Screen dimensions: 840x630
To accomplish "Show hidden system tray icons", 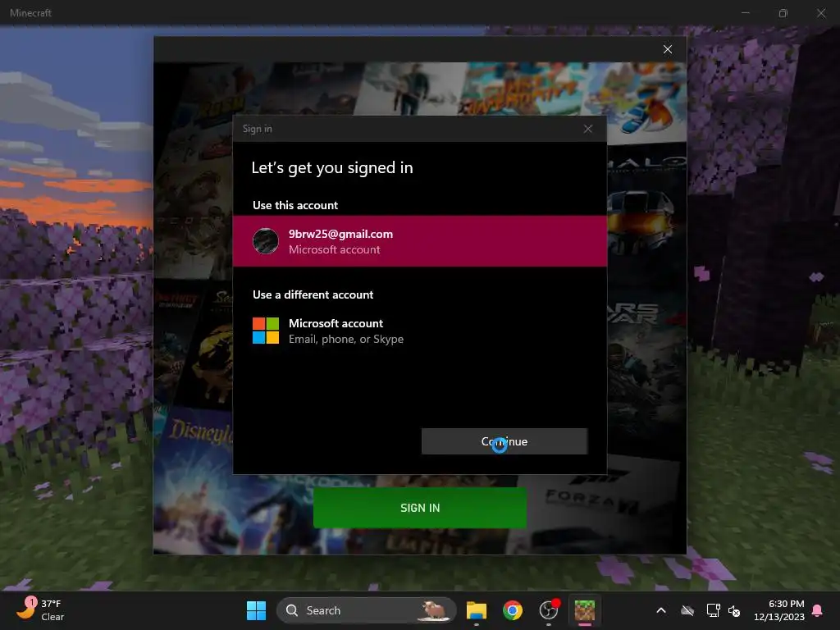I will point(661,610).
